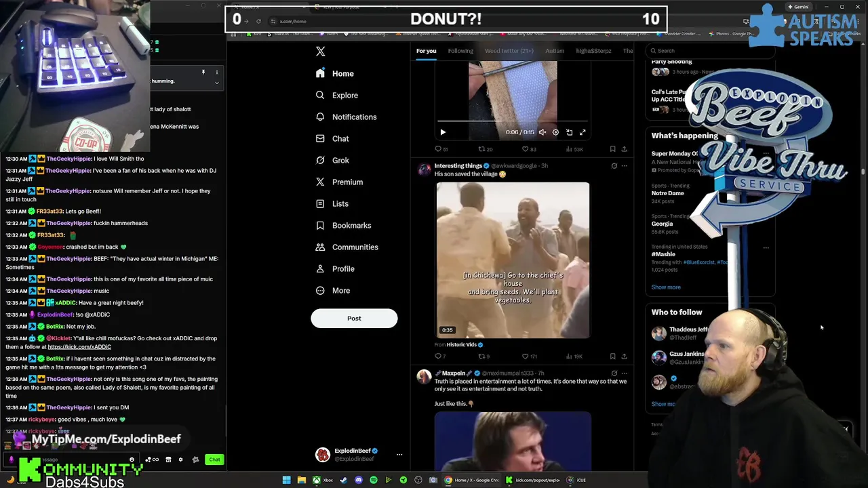Switch to the Following tab
This screenshot has height=488, width=868.
(x=460, y=51)
